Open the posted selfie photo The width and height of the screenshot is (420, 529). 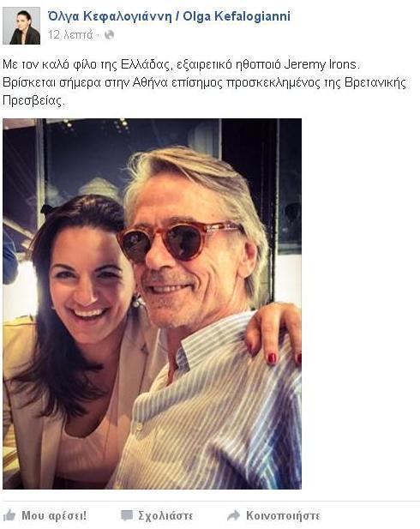[153, 304]
